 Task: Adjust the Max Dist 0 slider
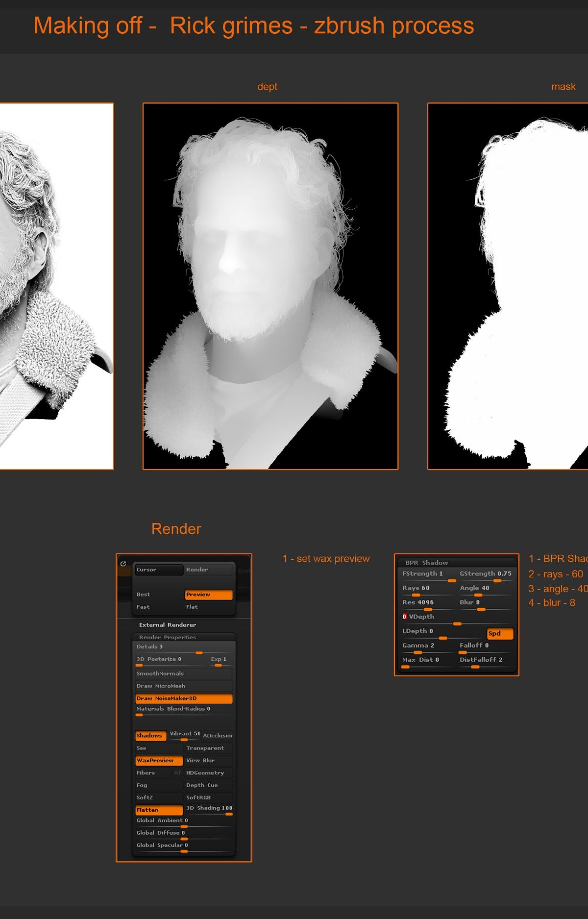pos(428,662)
